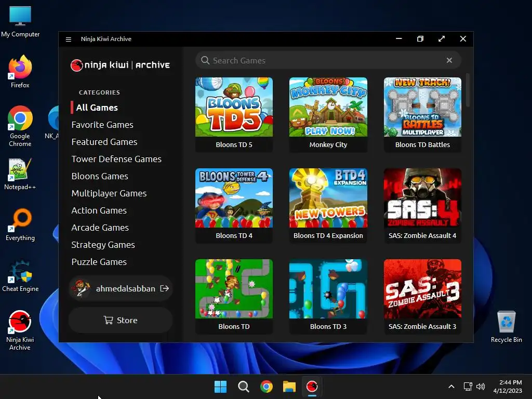Open the hamburger menu in Ninja Kiwi Archive
This screenshot has width=532, height=399.
68,39
